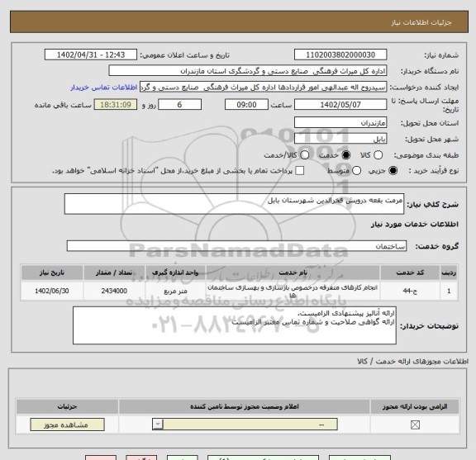Click the unit cell متر مربع
Screen dimensions: 476x460
(x=175, y=291)
